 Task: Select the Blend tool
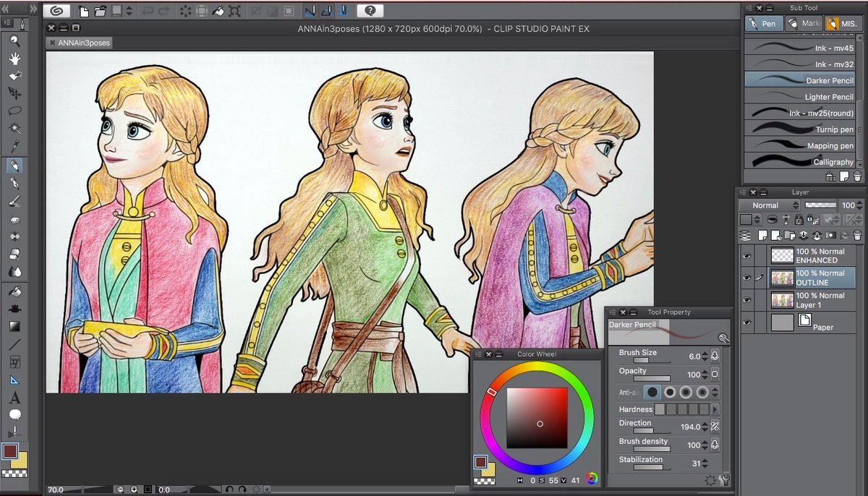[14, 273]
